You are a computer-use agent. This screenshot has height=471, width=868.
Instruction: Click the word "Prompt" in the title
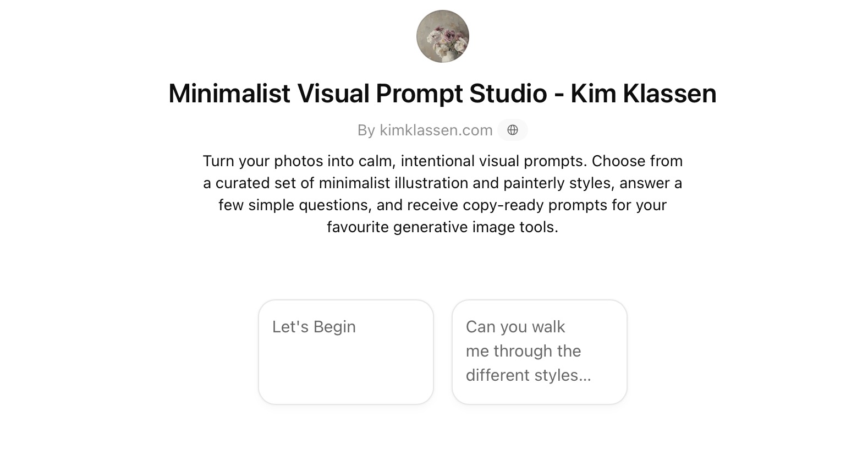[x=419, y=93]
